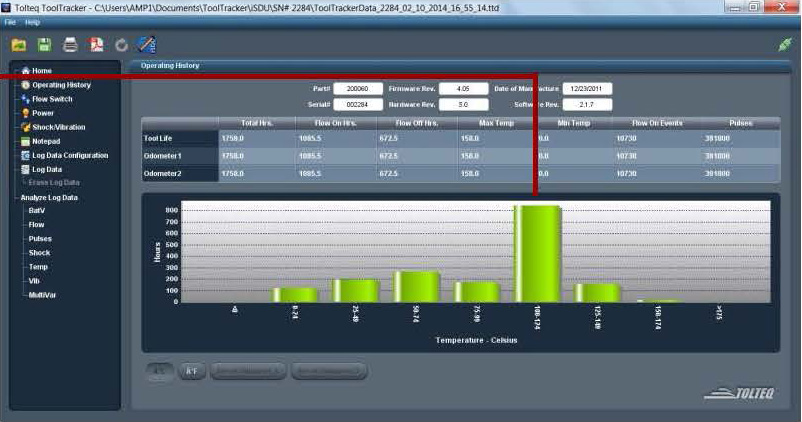Click the green save disk icon

pos(44,45)
